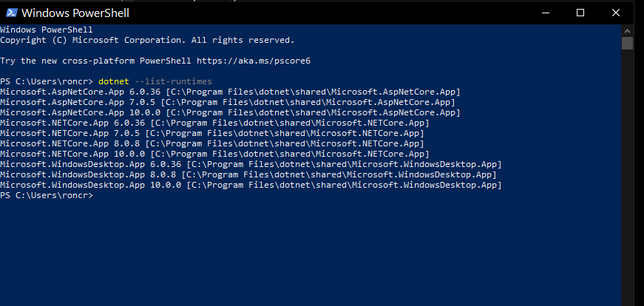
Task: Click the Microsoft.NETCore.App 10.0.0 output line
Action: [x=214, y=154]
